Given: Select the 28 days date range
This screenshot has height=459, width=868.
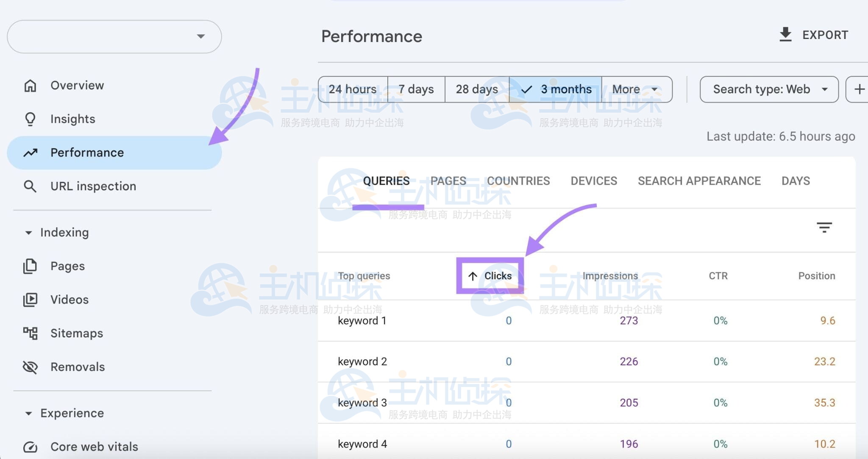Looking at the screenshot, I should [477, 89].
